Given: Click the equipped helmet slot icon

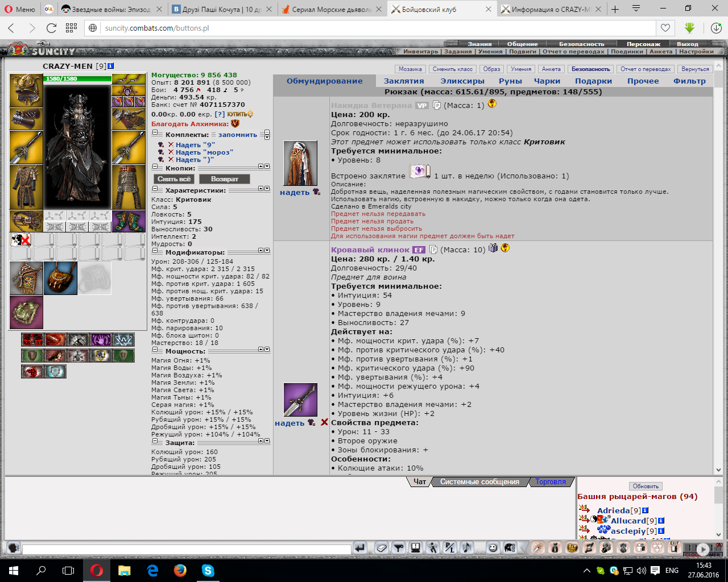Looking at the screenshot, I should tap(26, 90).
